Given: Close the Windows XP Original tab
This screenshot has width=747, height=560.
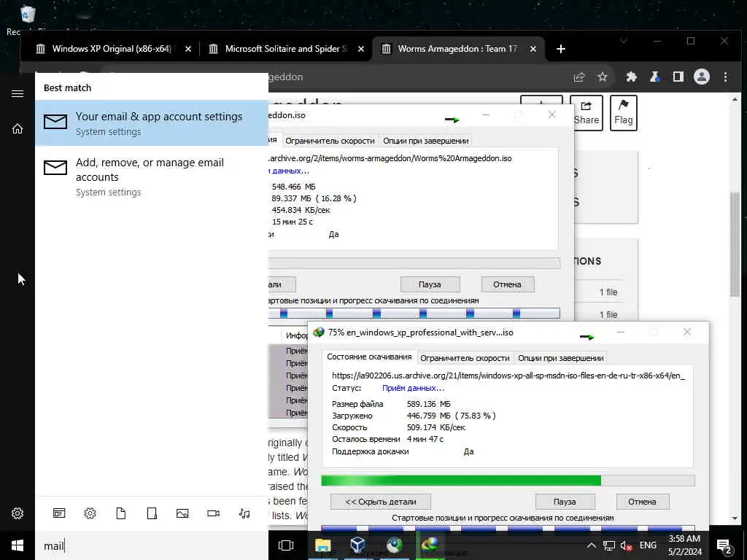Looking at the screenshot, I should click(188, 49).
